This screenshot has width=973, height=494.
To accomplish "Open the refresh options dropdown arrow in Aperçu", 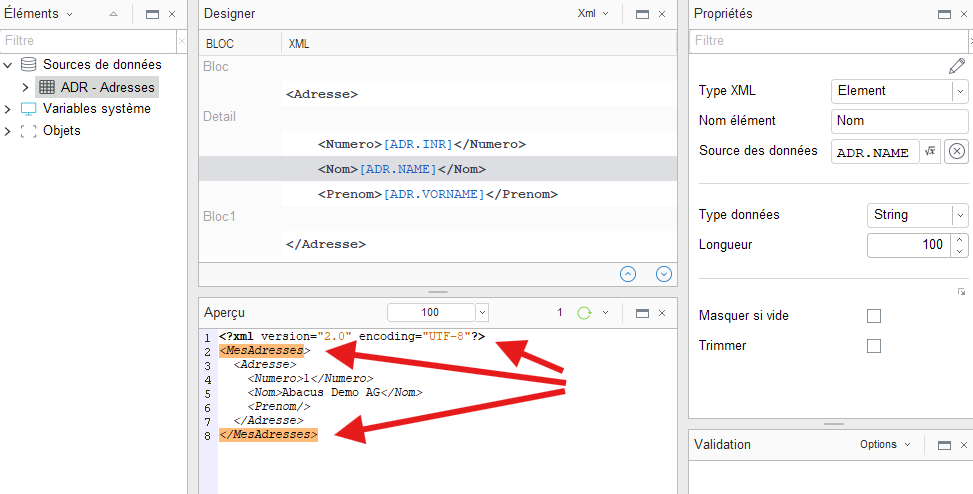I will [x=606, y=313].
